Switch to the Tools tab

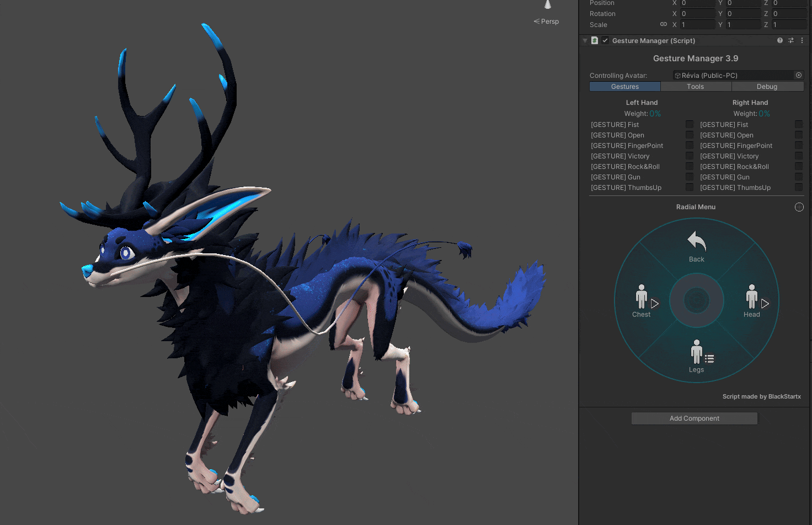695,87
